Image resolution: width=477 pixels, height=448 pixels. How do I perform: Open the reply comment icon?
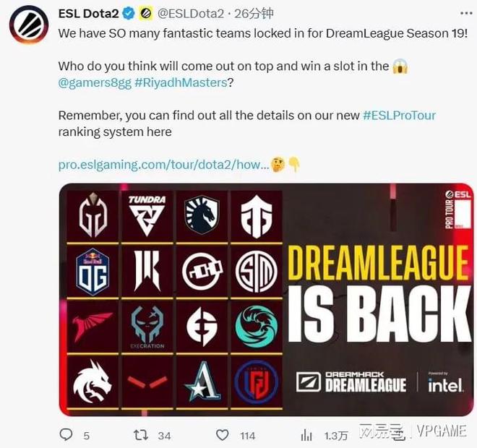coord(66,435)
